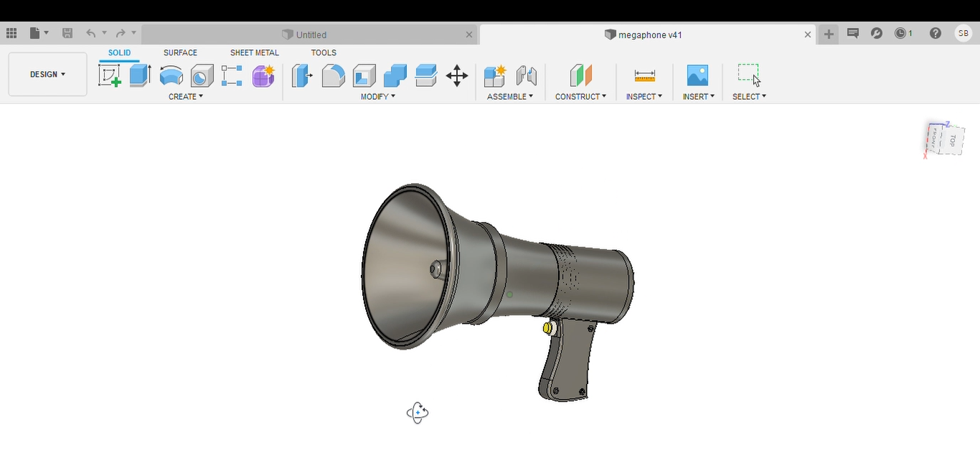
Task: Open the DESIGN workspace dropdown
Action: pos(47,74)
